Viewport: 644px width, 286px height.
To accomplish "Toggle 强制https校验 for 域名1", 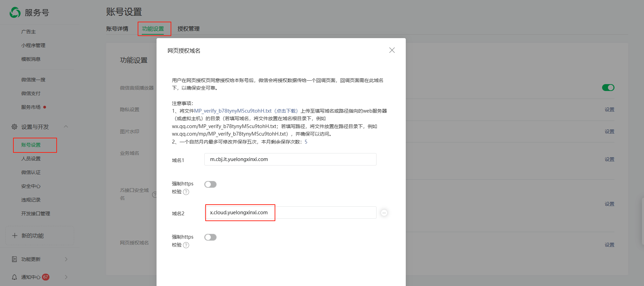I will coord(210,184).
